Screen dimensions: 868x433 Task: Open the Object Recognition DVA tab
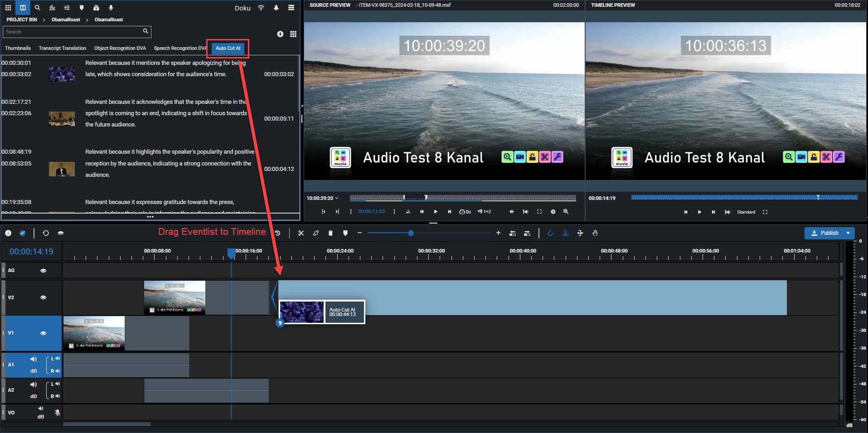click(x=120, y=48)
